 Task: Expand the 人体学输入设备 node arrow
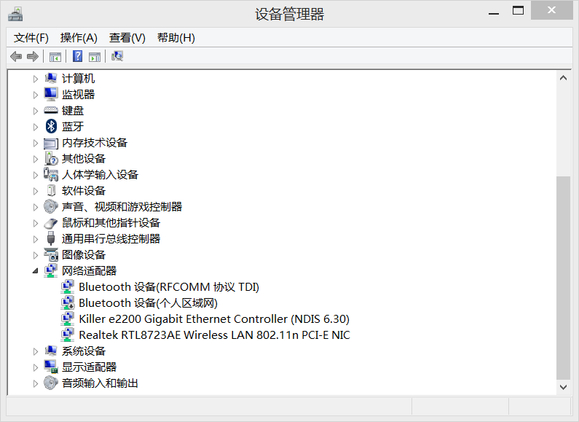point(35,175)
